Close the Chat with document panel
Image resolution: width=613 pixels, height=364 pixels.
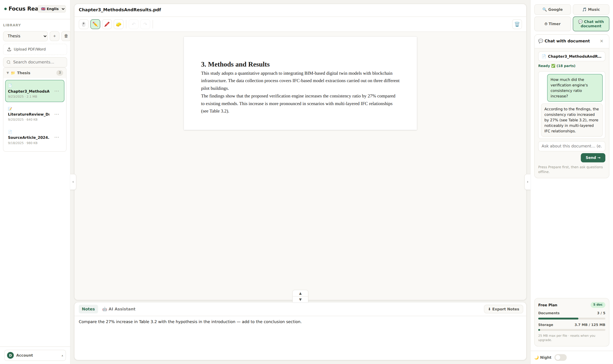pos(602,41)
